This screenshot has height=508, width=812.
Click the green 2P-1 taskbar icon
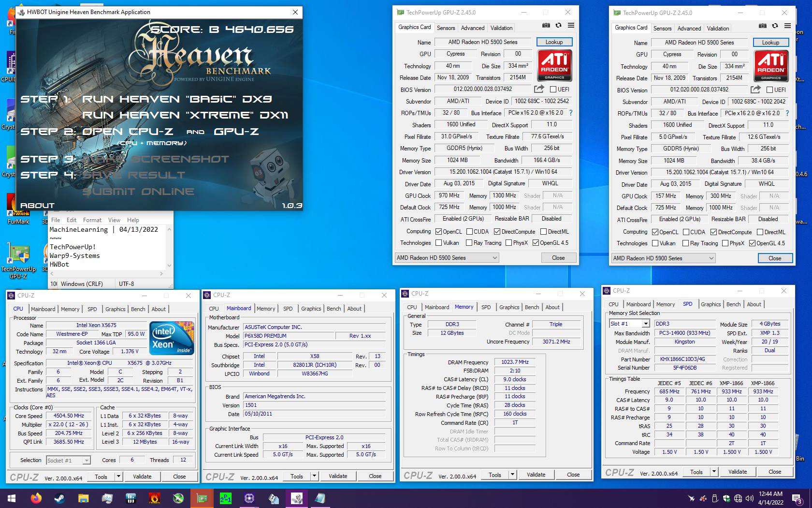point(226,498)
